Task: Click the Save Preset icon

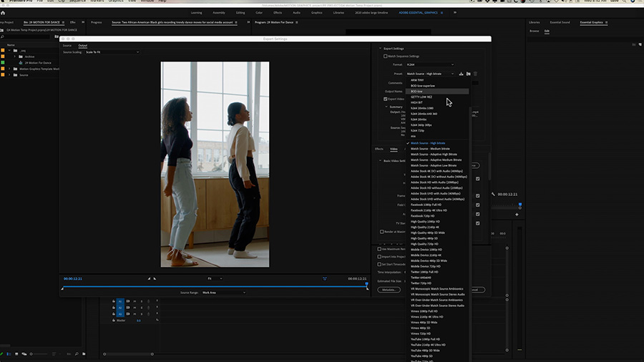Action: click(462, 74)
